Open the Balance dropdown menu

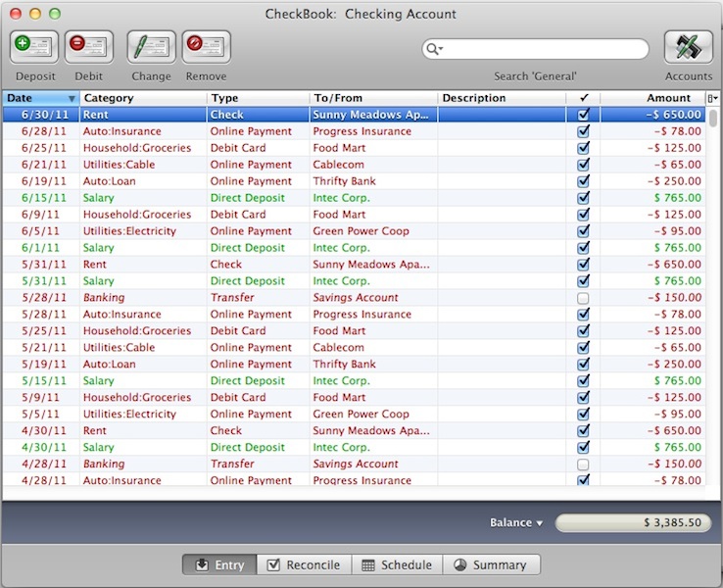tap(516, 523)
